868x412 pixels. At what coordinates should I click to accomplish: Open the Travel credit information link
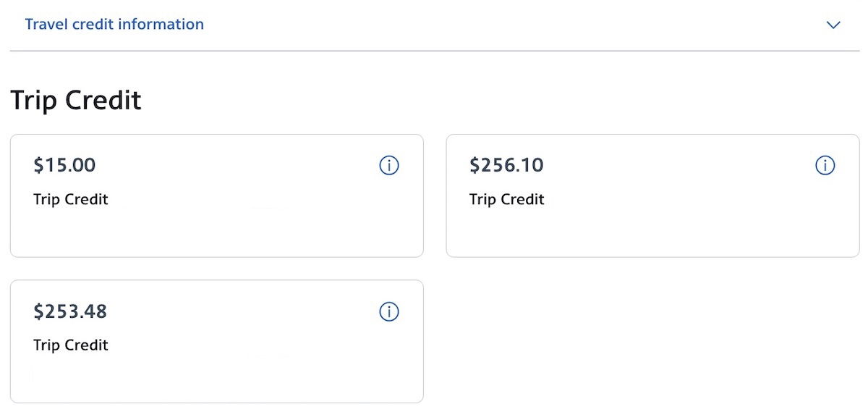[x=114, y=24]
